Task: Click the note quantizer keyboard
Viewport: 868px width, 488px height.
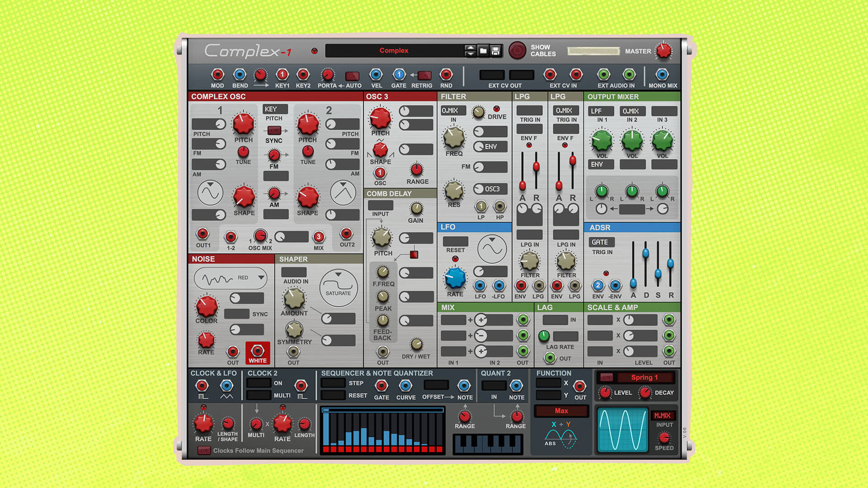Action: tap(488, 444)
